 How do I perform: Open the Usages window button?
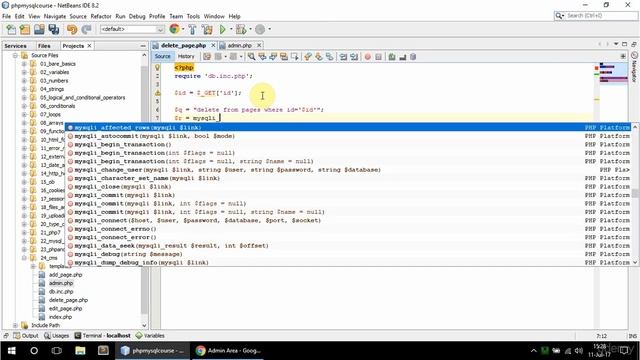click(56, 336)
